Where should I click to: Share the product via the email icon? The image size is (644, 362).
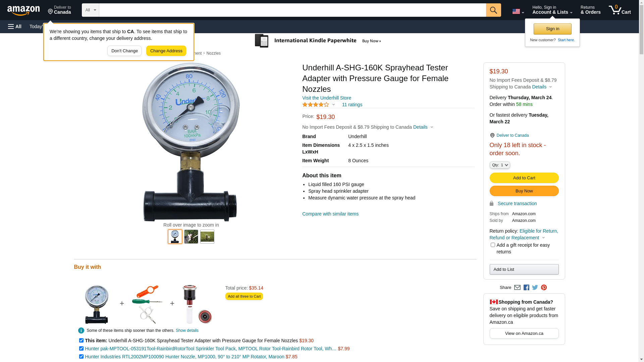517,288
